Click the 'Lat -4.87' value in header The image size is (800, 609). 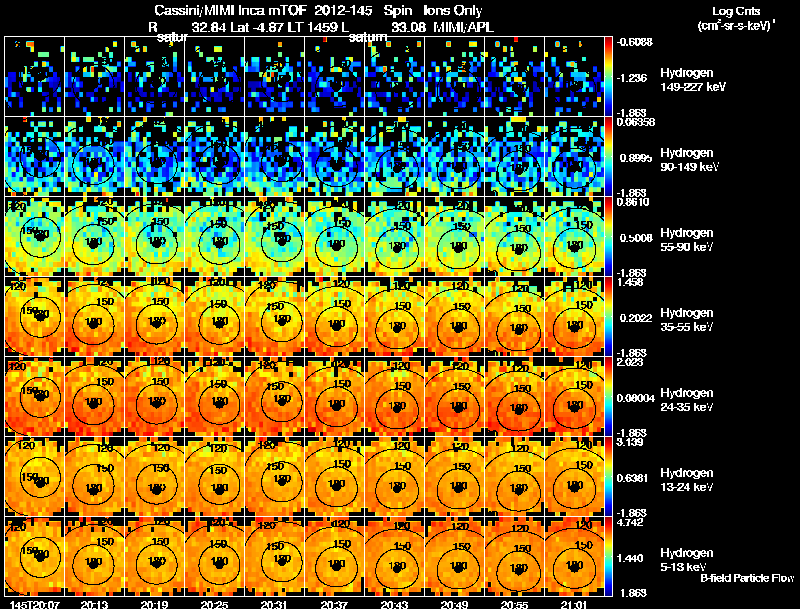click(x=258, y=27)
